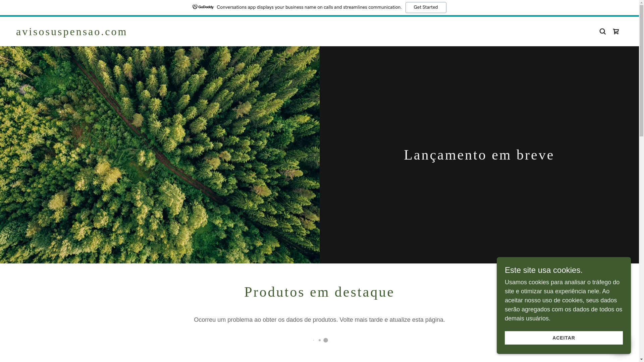Click the loading spinner dots below error message

320,340
